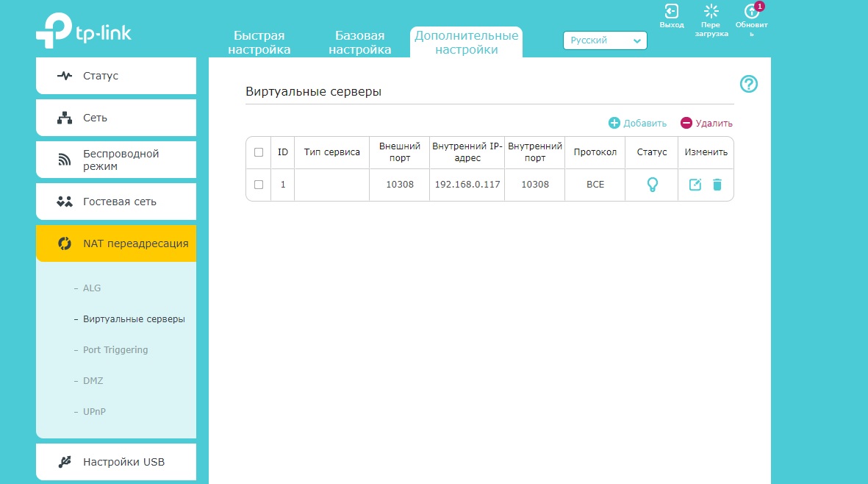
Task: Click the Удалить button
Action: (706, 123)
